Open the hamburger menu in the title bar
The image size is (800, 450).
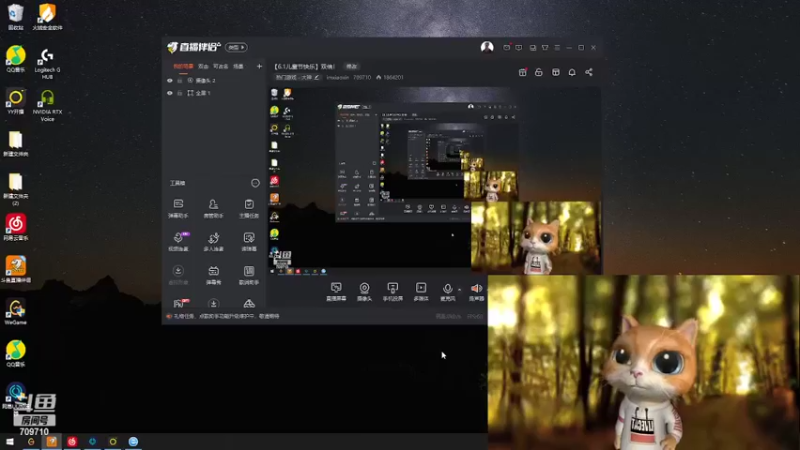click(x=557, y=47)
